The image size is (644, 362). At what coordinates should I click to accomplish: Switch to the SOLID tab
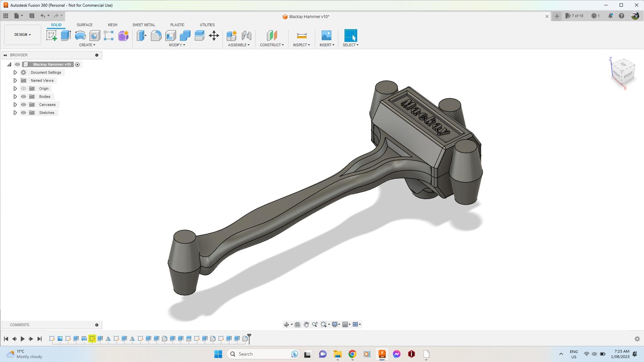(x=56, y=25)
